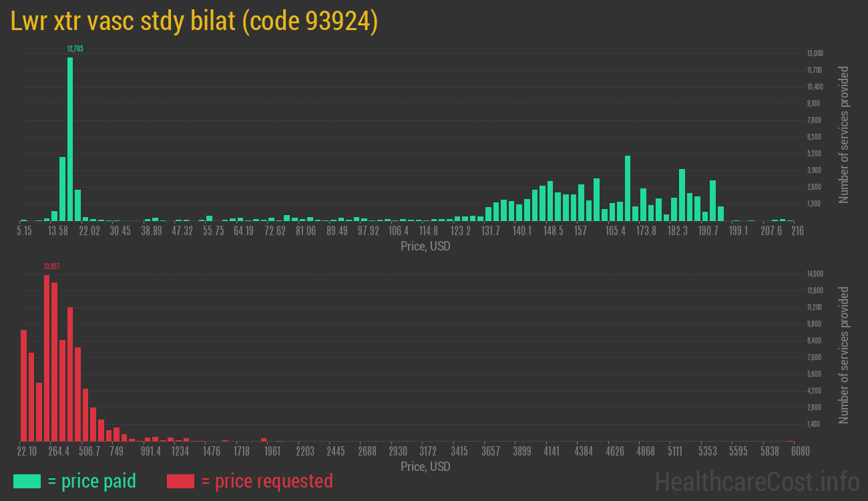
Task: Click the tall green bar near price 165.4
Action: click(x=628, y=187)
